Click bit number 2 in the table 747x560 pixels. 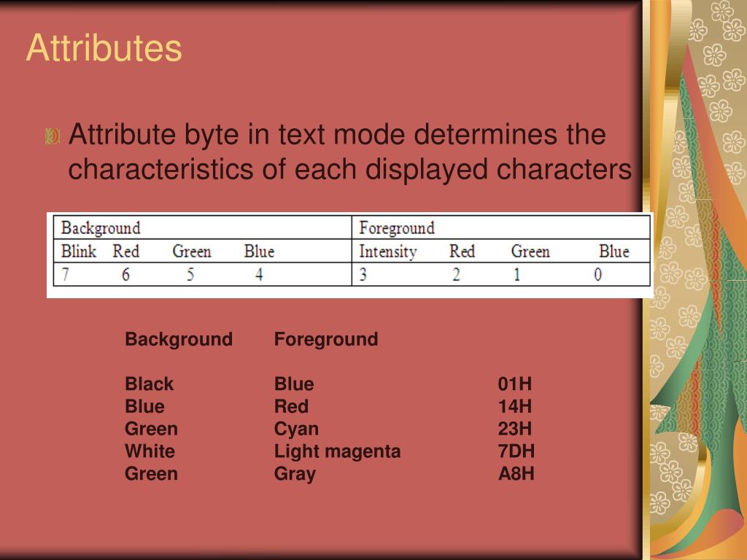(457, 274)
